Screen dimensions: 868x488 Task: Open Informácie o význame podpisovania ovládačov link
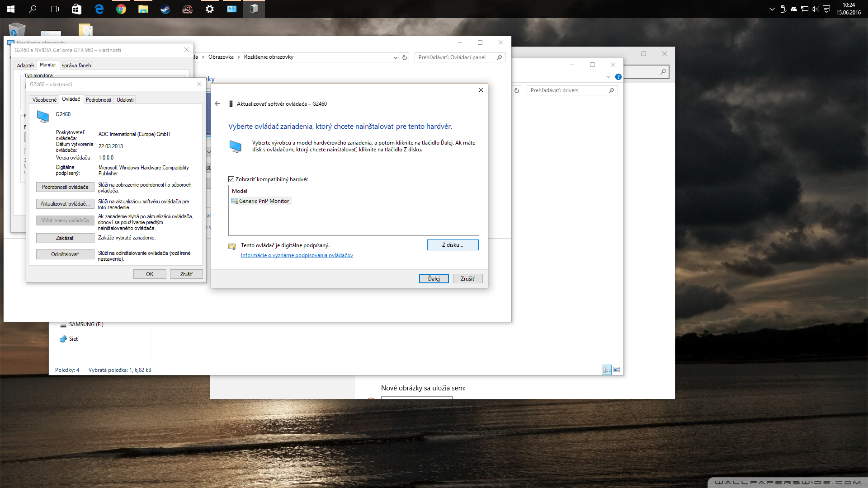coord(297,255)
